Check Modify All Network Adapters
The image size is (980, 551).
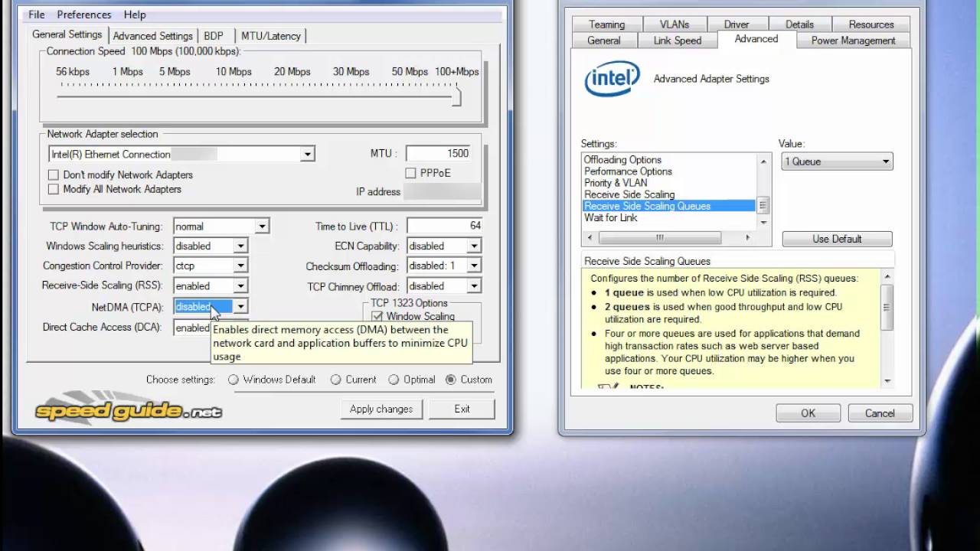54,189
